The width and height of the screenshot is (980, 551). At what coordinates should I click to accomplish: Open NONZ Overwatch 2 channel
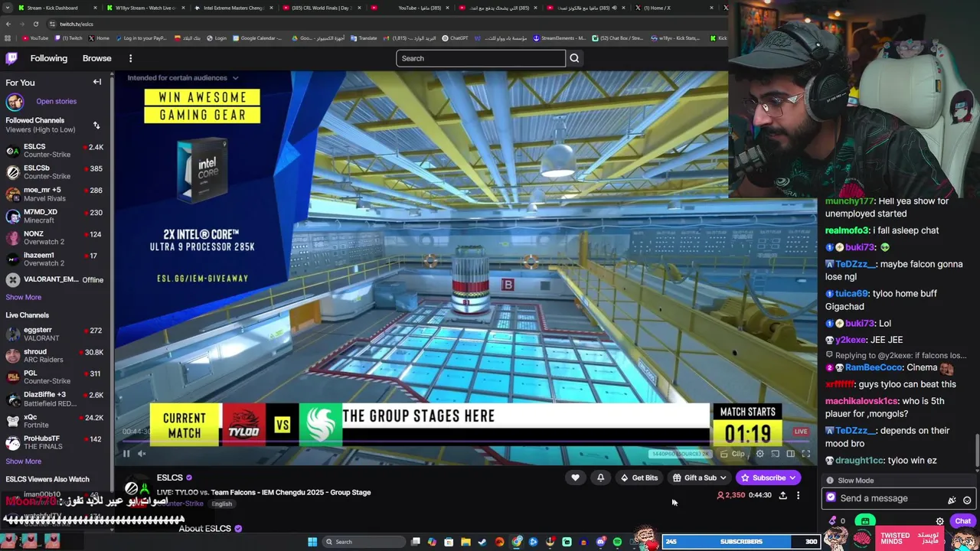[x=55, y=238]
